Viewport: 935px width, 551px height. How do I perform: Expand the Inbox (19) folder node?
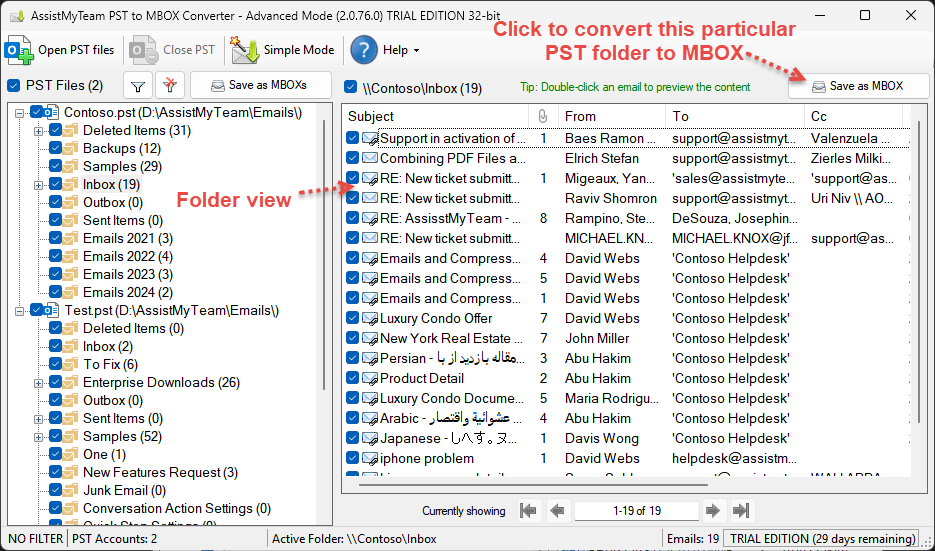point(39,185)
